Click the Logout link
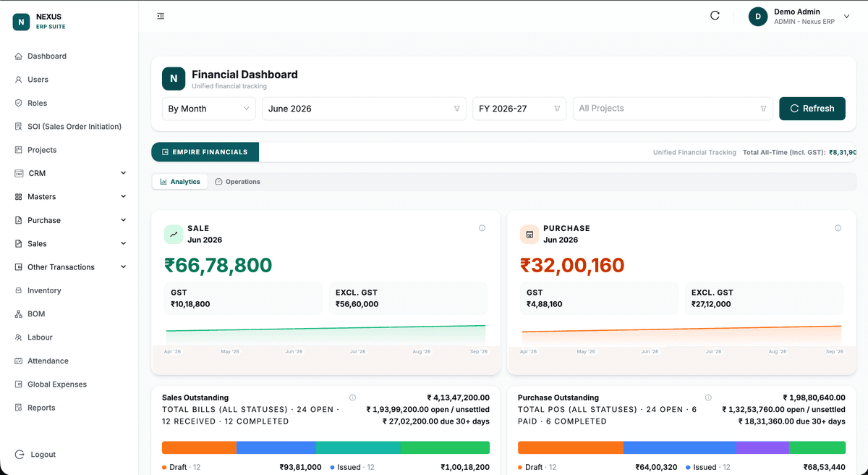Screen dimensions: 868x475 click(43, 455)
